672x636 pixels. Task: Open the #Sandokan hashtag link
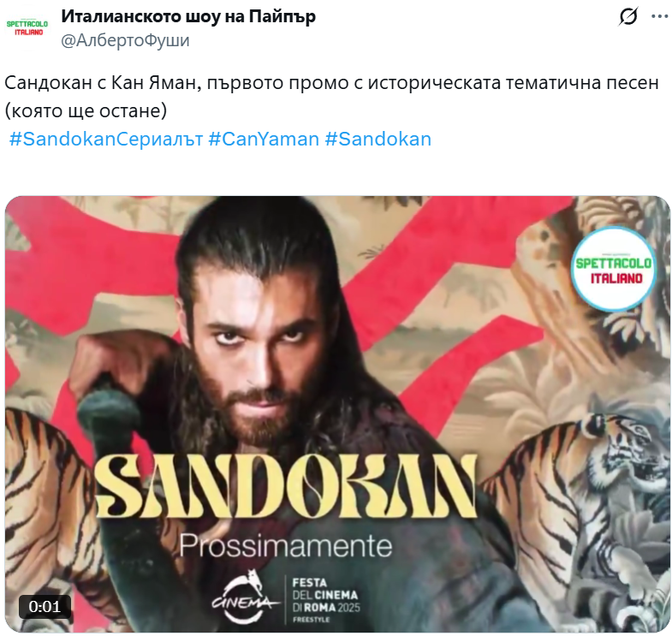click(378, 140)
